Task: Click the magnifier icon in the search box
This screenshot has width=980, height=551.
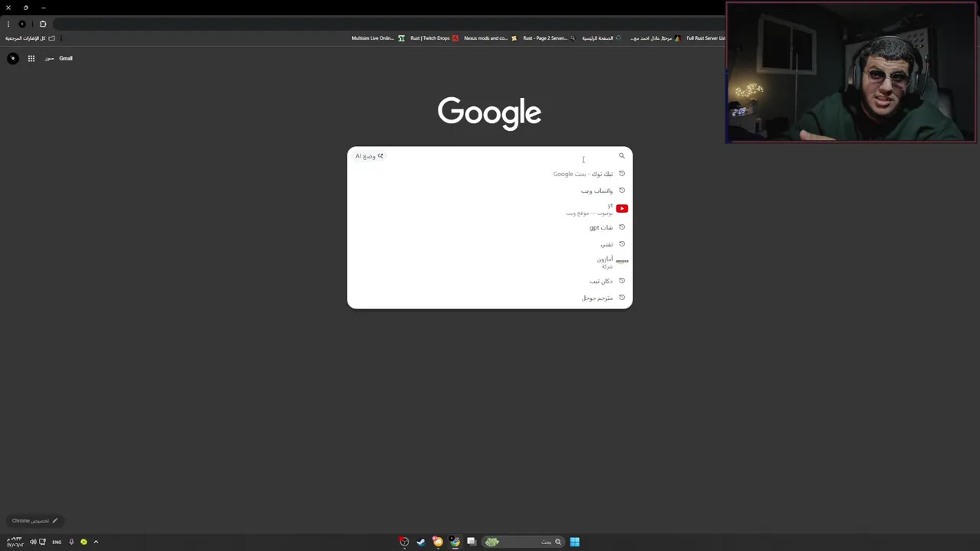Action: click(622, 156)
